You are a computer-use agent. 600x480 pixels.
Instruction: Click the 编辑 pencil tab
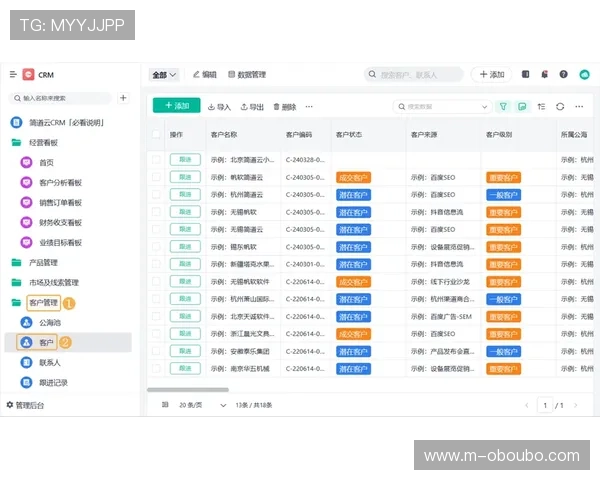(x=205, y=74)
